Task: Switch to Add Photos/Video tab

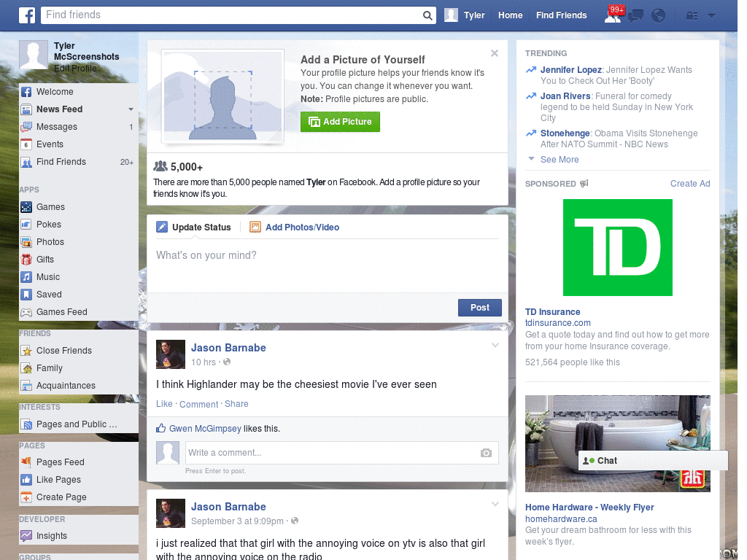Action: (295, 227)
